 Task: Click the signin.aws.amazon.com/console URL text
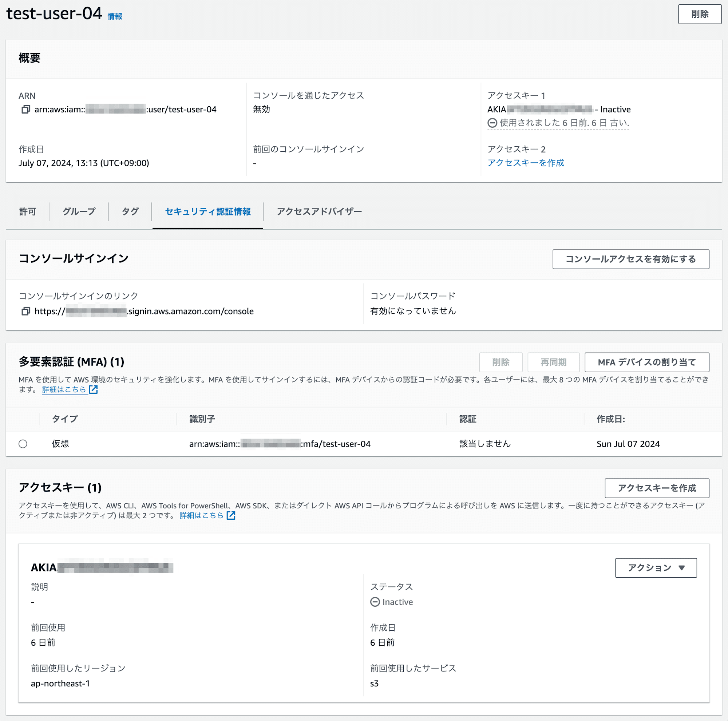click(x=144, y=311)
